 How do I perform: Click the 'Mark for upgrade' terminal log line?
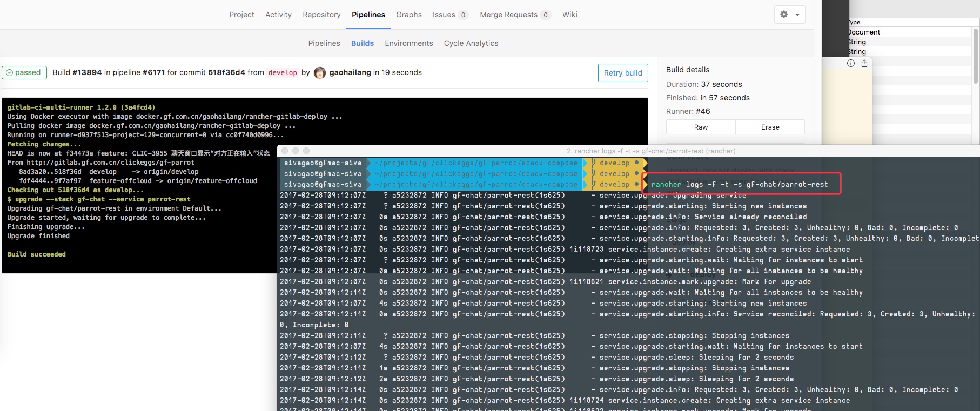click(545, 282)
